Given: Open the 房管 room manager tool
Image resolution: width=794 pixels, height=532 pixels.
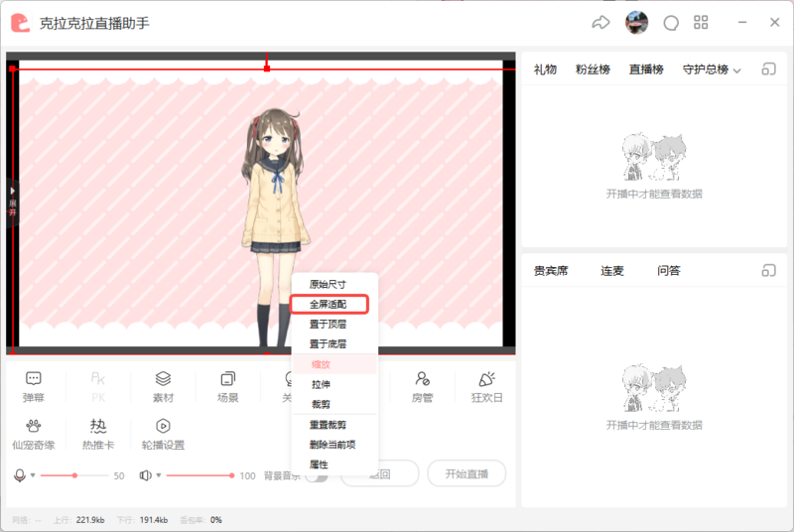Looking at the screenshot, I should 423,387.
